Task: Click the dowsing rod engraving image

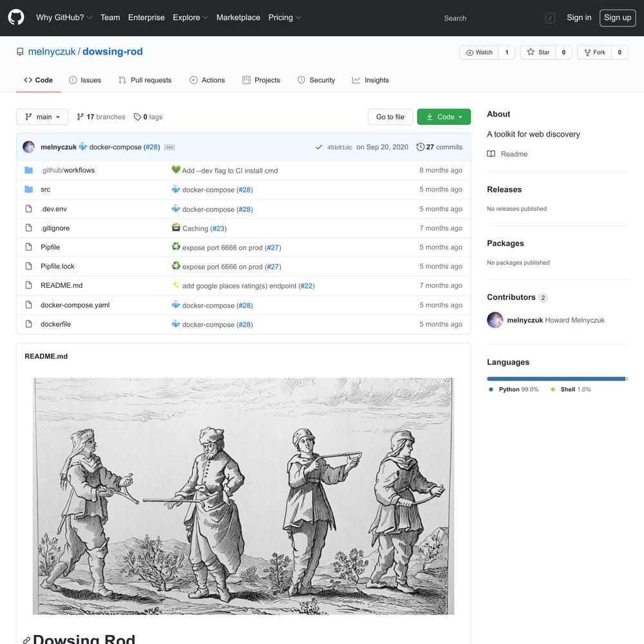Action: click(x=243, y=496)
